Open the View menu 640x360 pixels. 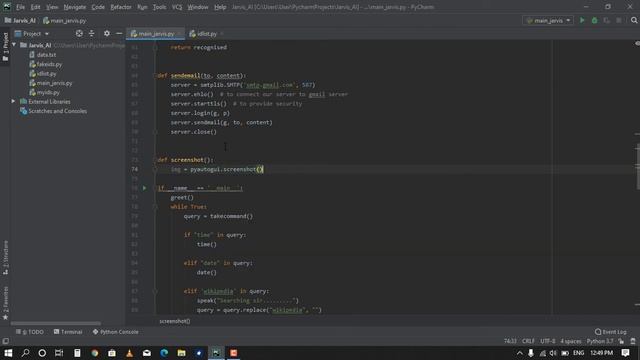pos(52,7)
